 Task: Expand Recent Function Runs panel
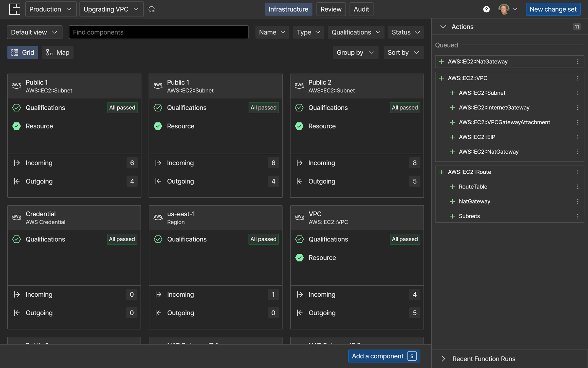point(443,359)
